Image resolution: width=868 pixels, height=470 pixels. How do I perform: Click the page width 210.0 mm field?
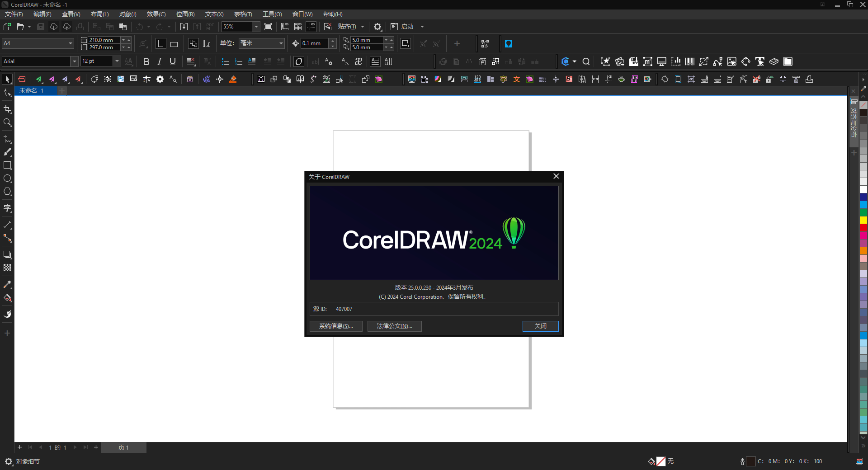104,40
